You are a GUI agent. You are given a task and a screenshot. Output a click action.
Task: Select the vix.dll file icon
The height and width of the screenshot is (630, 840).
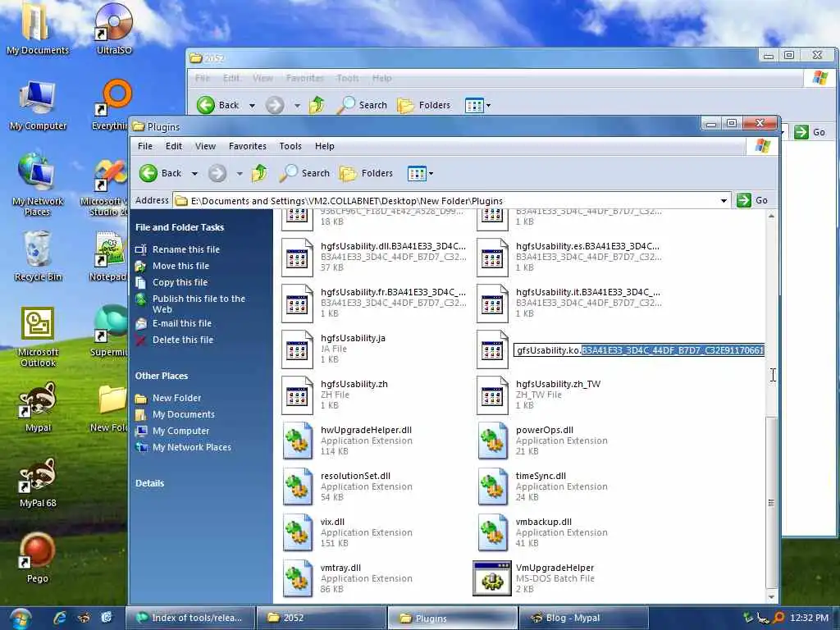click(x=297, y=533)
